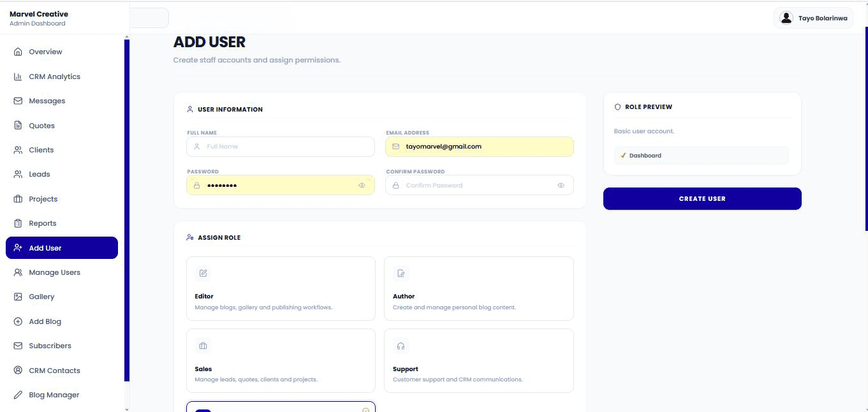Click the Dashboard permission in Role Preview
This screenshot has width=868, height=412.
click(702, 156)
